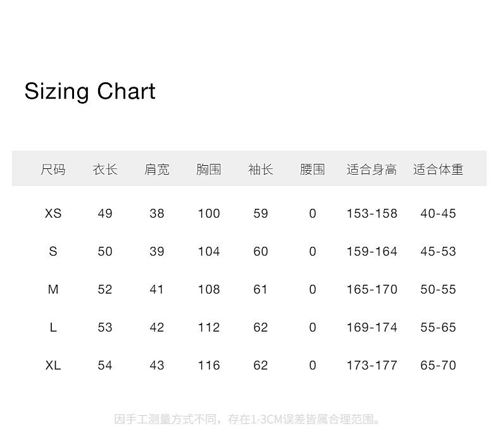Click the 153-158 height range cell

coord(372,214)
